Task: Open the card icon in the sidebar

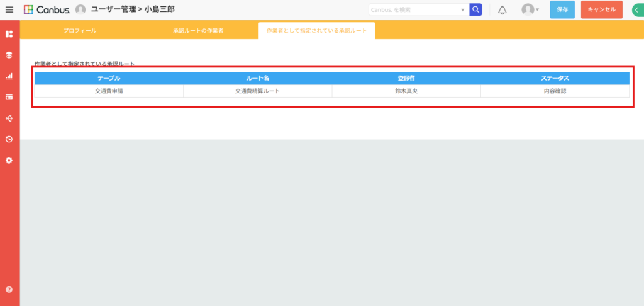Action: [x=9, y=97]
